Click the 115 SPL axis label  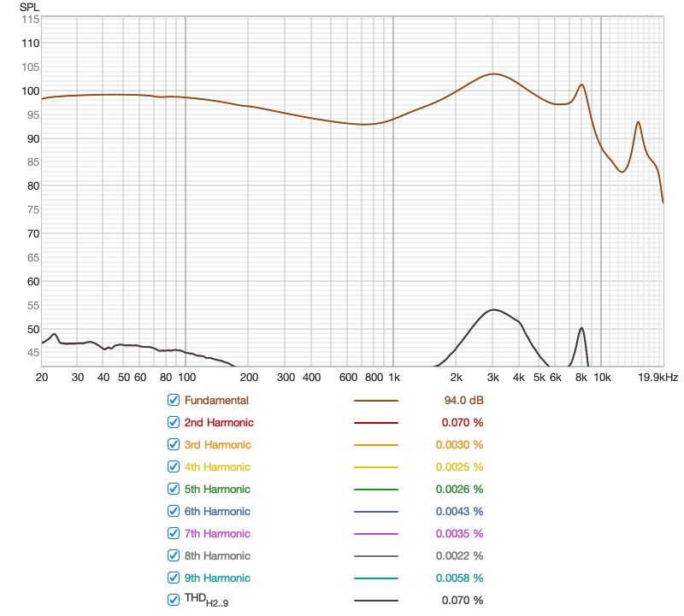tap(31, 20)
